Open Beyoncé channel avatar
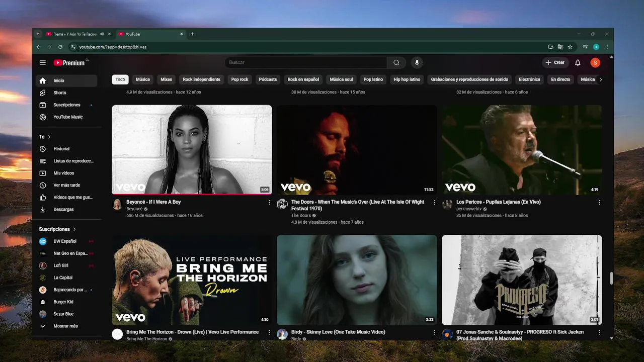The image size is (644, 362). click(117, 204)
